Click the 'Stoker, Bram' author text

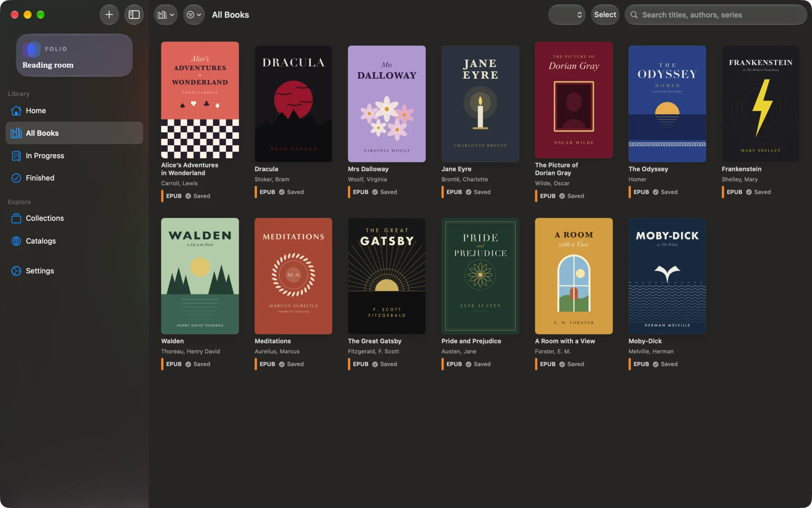click(272, 179)
